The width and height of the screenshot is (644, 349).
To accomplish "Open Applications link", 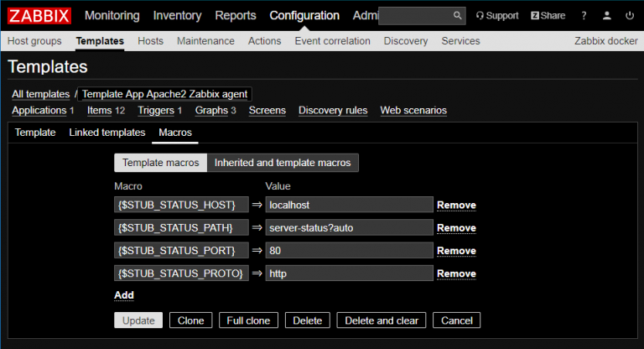I will pyautogui.click(x=39, y=111).
